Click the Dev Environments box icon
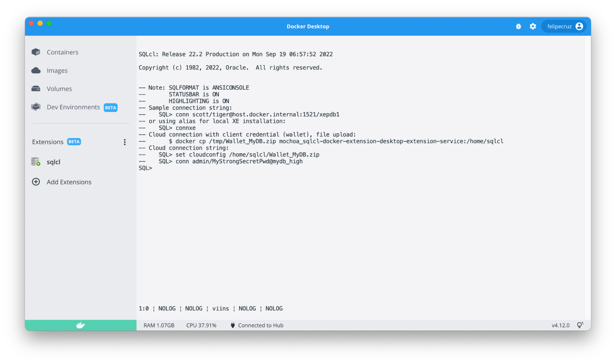The width and height of the screenshot is (616, 364). point(36,107)
